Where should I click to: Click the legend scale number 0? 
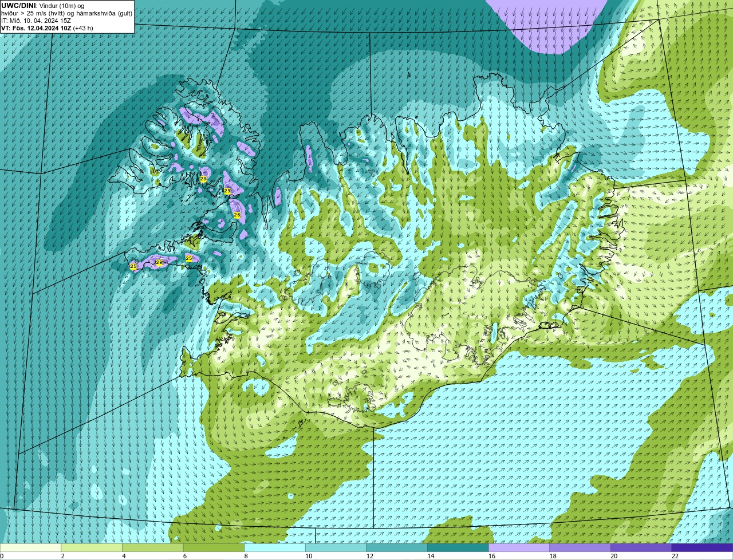coord(2,556)
